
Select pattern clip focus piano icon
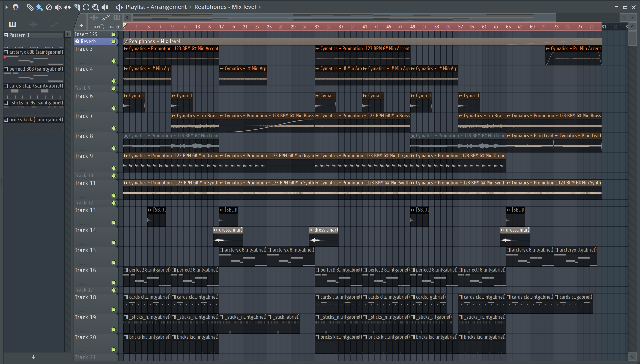click(x=117, y=18)
